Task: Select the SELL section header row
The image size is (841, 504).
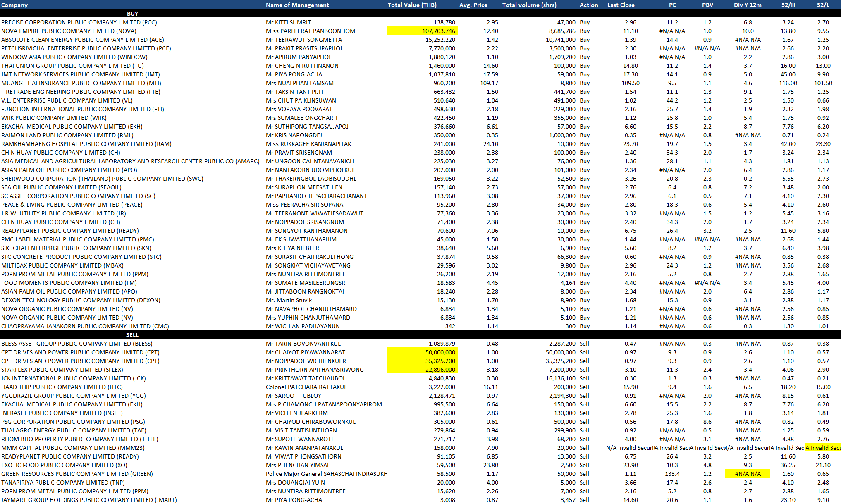Action: [132, 335]
